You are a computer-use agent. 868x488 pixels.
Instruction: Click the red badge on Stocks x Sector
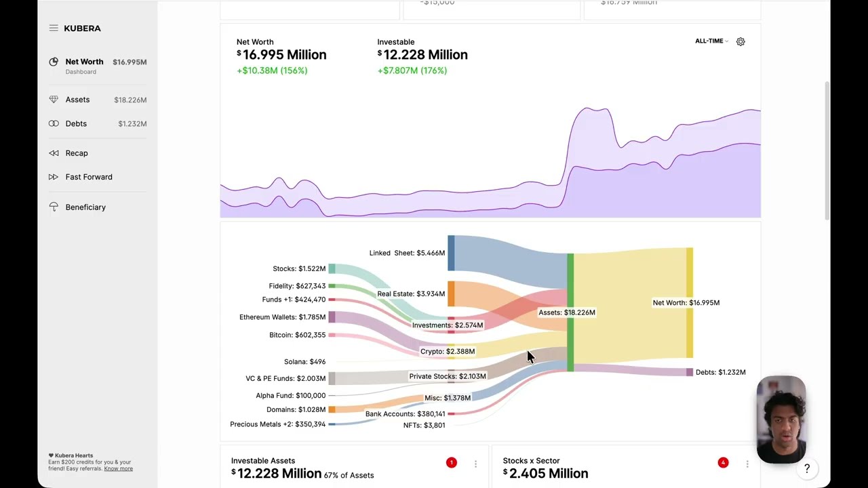pyautogui.click(x=723, y=462)
